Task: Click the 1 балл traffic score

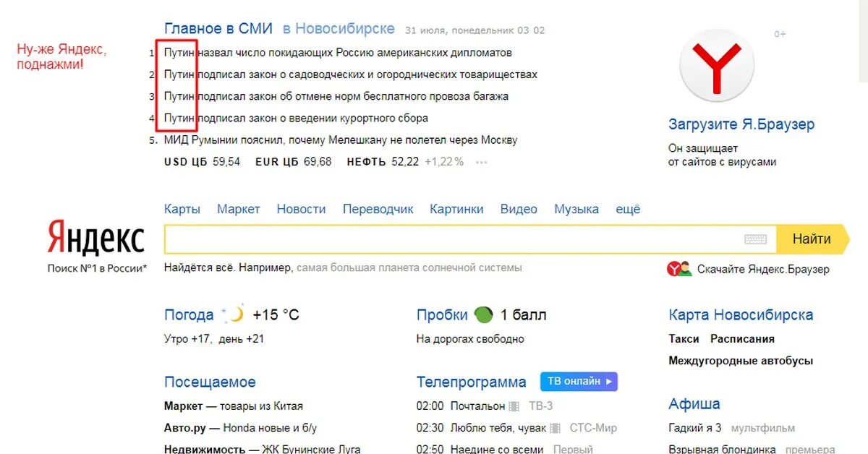Action: point(524,315)
